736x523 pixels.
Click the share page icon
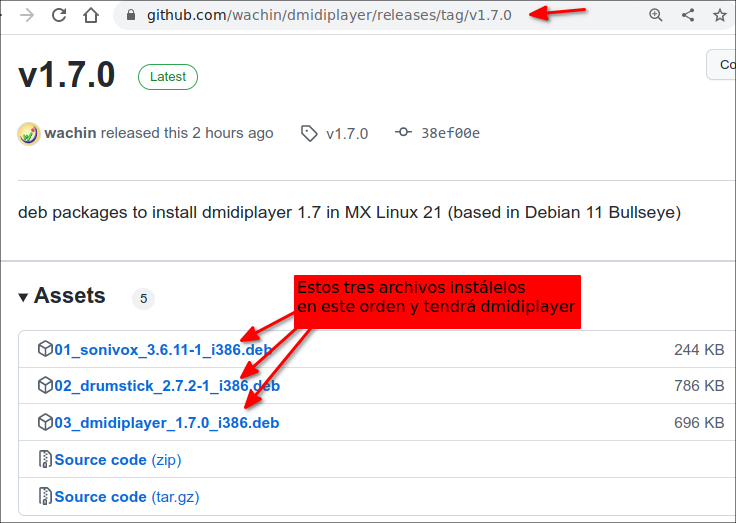688,15
